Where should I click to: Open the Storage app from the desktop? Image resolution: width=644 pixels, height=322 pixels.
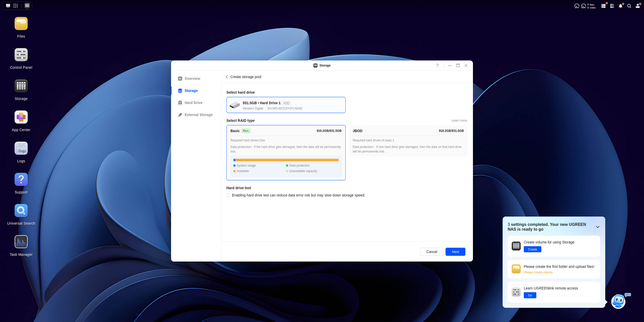21,86
